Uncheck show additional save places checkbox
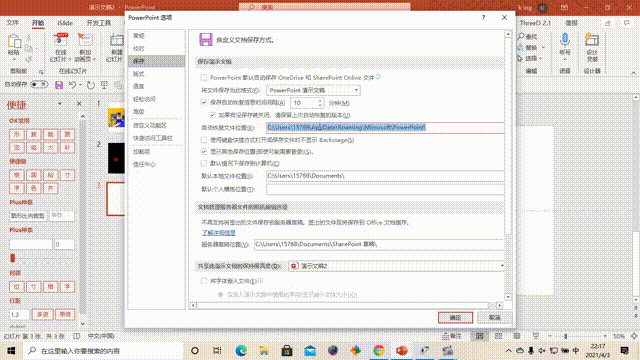Image resolution: width=640 pixels, height=360 pixels. [204, 151]
